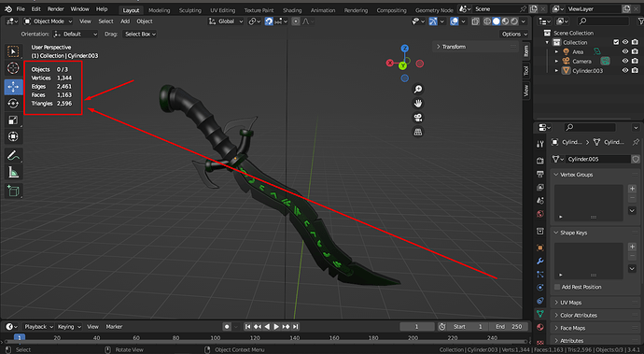The height and width of the screenshot is (354, 644).
Task: Switch perspective/orthographic grid icon
Action: coord(418,132)
